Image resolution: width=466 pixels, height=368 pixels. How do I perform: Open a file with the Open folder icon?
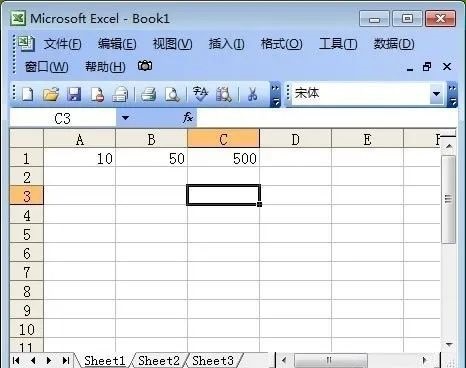[51, 94]
